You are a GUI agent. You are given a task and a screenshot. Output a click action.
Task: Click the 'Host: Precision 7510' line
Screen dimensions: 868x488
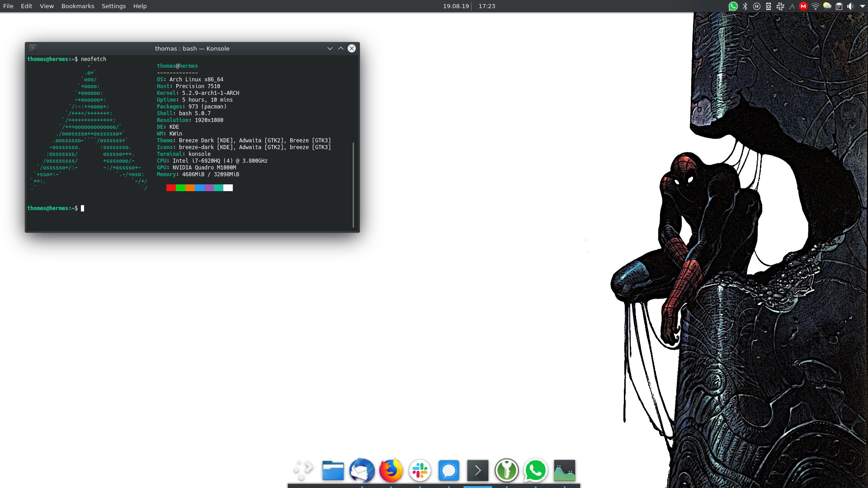click(189, 86)
